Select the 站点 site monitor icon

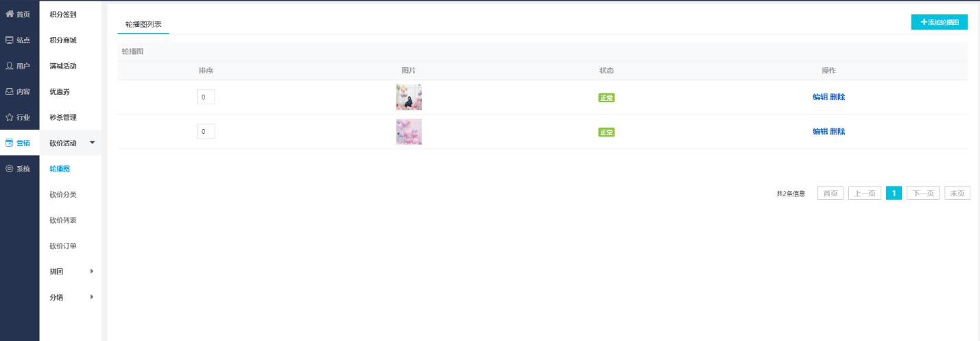pos(10,40)
